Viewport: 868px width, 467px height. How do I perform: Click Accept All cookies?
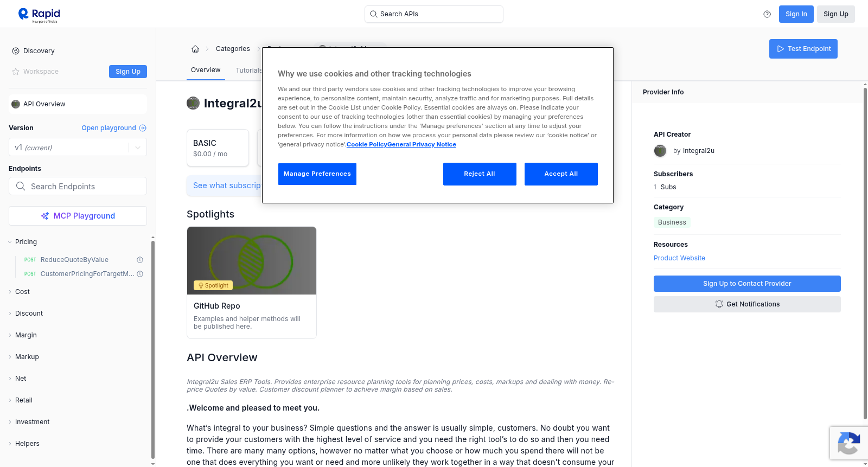[561, 174]
